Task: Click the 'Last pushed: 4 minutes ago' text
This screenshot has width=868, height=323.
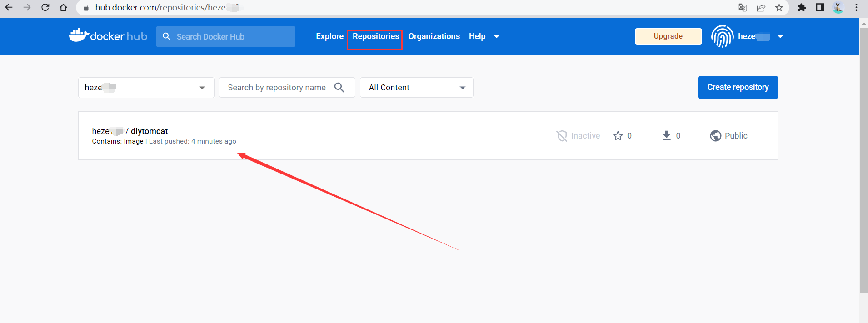Action: (193, 141)
